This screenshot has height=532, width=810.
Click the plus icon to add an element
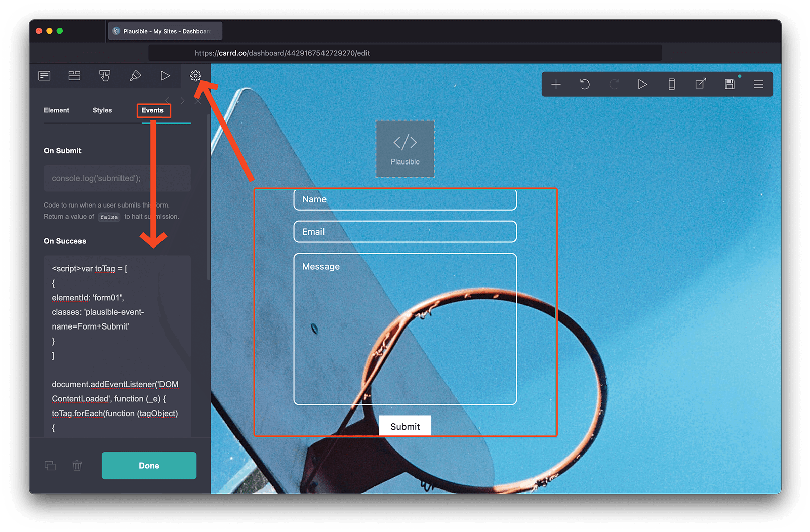[556, 84]
